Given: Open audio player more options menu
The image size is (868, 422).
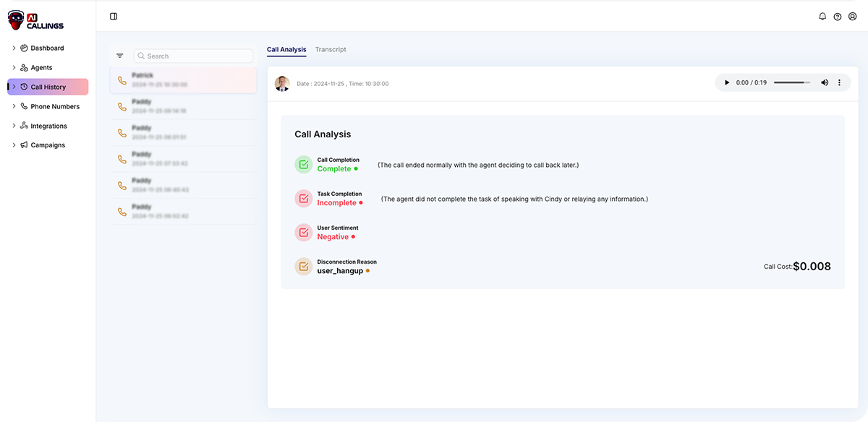Looking at the screenshot, I should coord(839,83).
